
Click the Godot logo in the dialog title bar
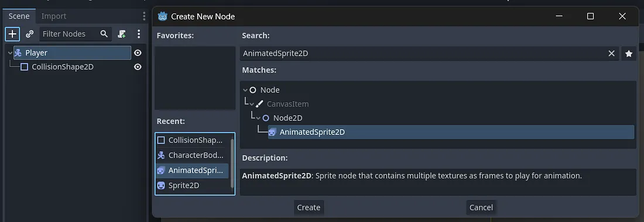(x=163, y=16)
